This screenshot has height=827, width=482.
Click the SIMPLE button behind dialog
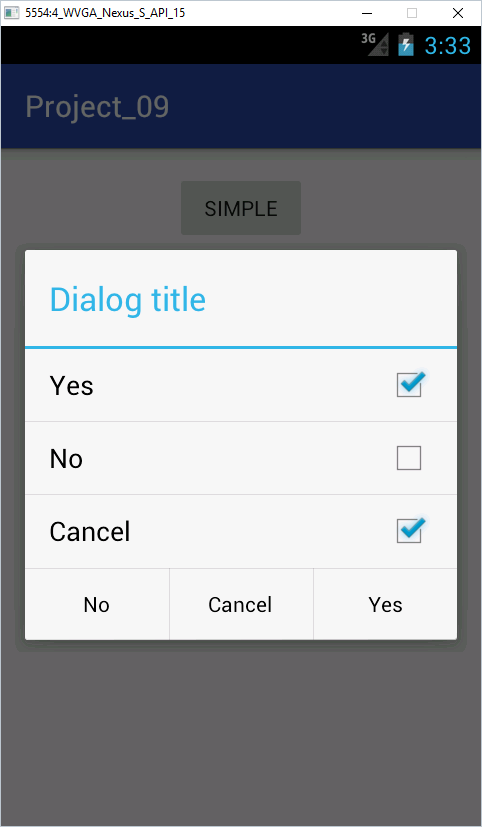[x=241, y=208]
